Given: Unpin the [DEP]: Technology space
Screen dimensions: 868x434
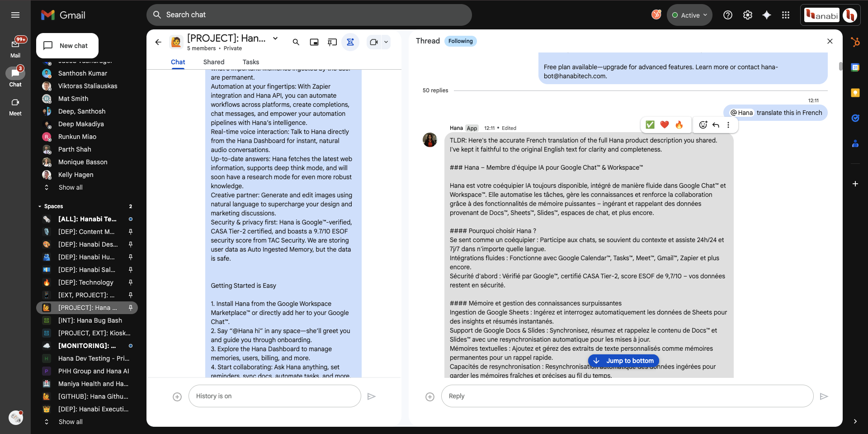Looking at the screenshot, I should 131,282.
